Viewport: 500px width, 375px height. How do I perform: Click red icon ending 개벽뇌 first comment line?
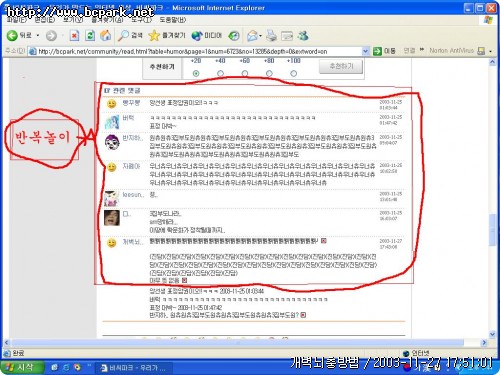pyautogui.click(x=323, y=241)
